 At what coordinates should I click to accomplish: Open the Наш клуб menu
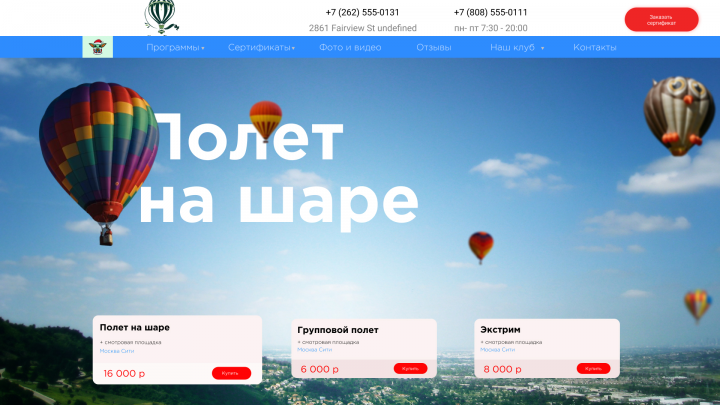click(512, 47)
